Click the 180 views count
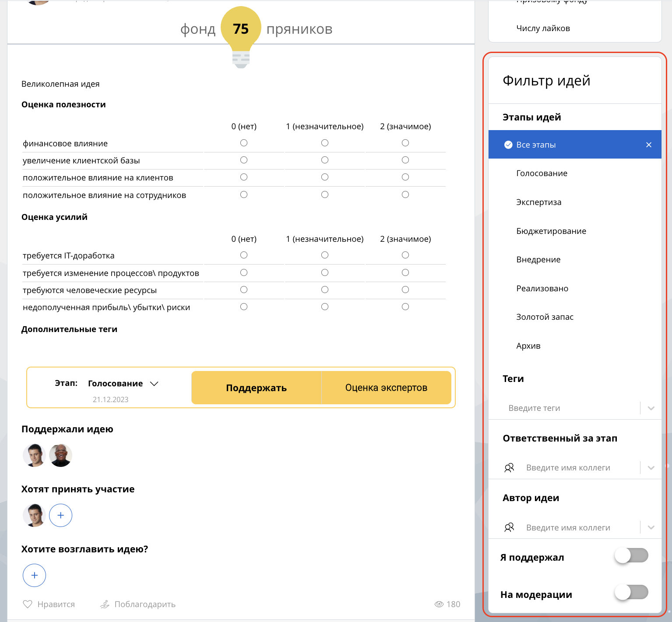This screenshot has height=622, width=672. (453, 604)
